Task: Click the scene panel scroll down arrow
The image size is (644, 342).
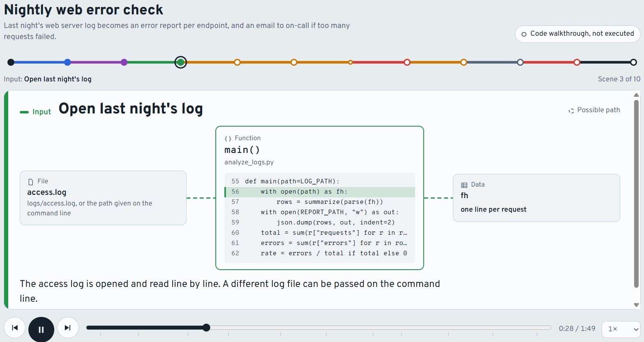Action: pyautogui.click(x=636, y=305)
